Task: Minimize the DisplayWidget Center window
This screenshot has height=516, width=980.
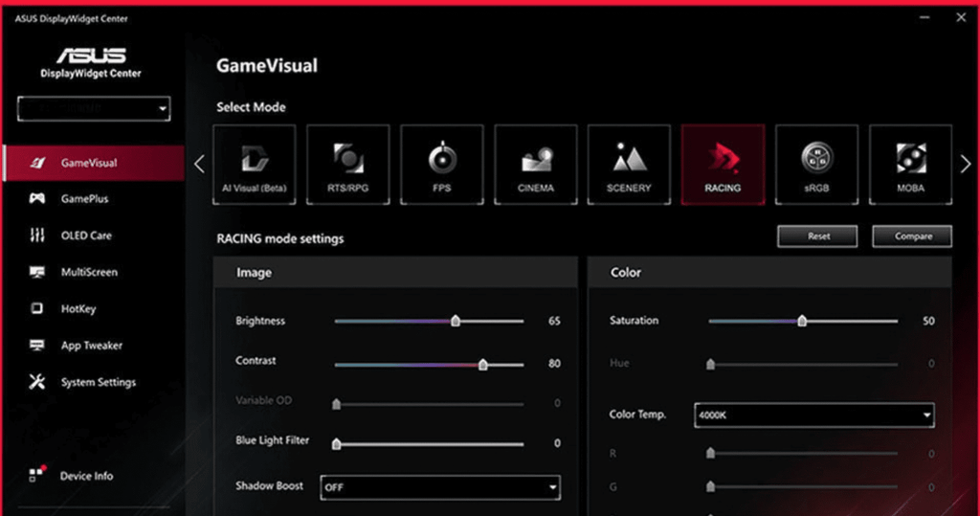Action: coord(925,17)
